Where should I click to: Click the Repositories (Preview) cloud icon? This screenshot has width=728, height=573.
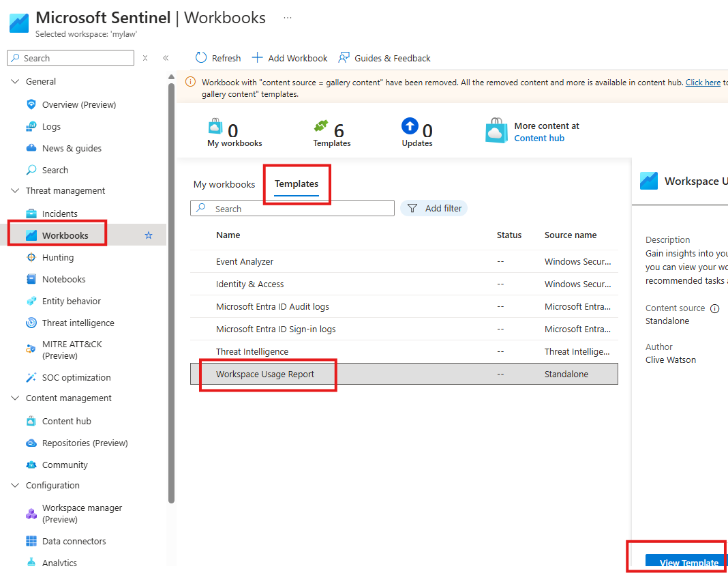pyautogui.click(x=31, y=443)
